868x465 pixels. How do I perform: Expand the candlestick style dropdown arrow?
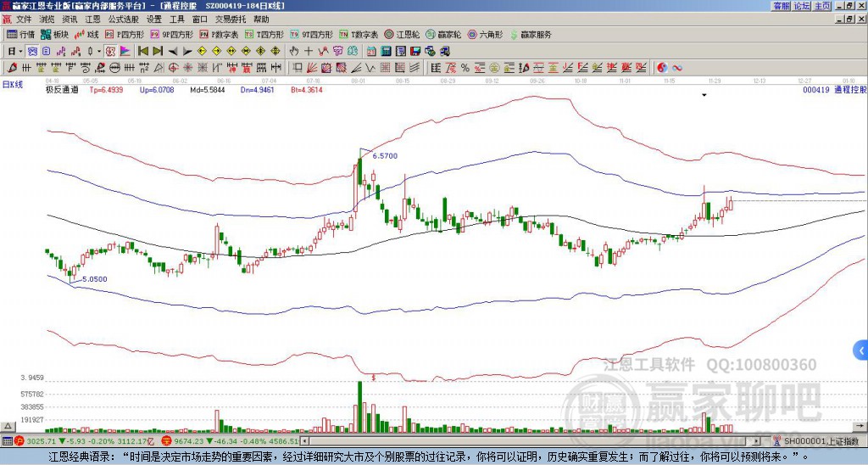tap(99, 51)
